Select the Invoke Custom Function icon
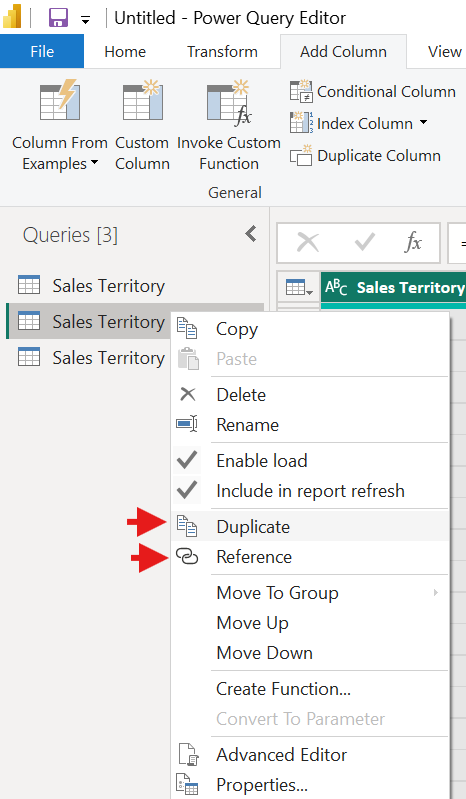 tap(229, 102)
